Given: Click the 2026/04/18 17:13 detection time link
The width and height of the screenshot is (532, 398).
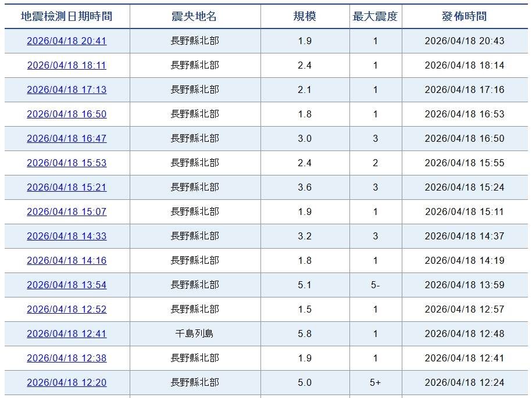Looking at the screenshot, I should tap(67, 89).
